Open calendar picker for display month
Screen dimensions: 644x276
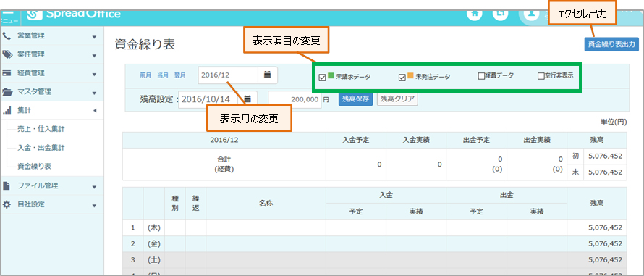click(x=268, y=75)
